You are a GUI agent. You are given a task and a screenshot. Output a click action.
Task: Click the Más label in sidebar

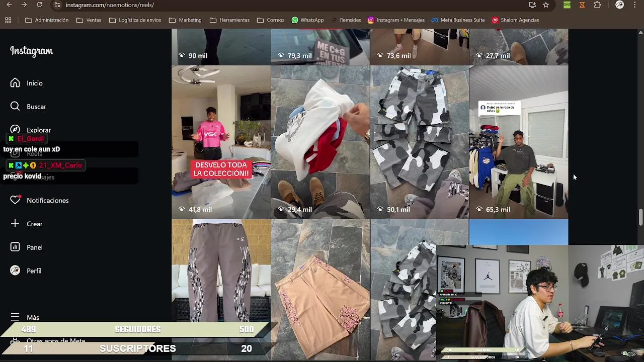(x=33, y=317)
